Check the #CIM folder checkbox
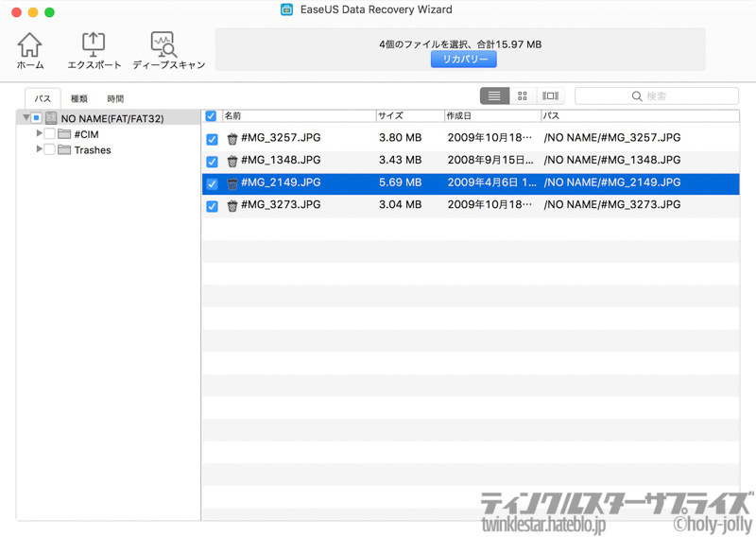The height and width of the screenshot is (537, 756). click(49, 133)
